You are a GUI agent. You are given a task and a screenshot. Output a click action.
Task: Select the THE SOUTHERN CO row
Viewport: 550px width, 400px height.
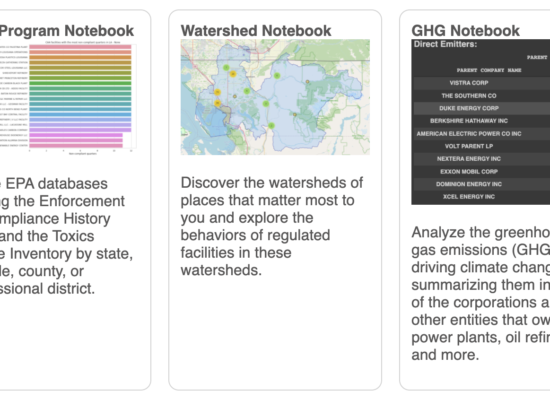[x=482, y=95]
